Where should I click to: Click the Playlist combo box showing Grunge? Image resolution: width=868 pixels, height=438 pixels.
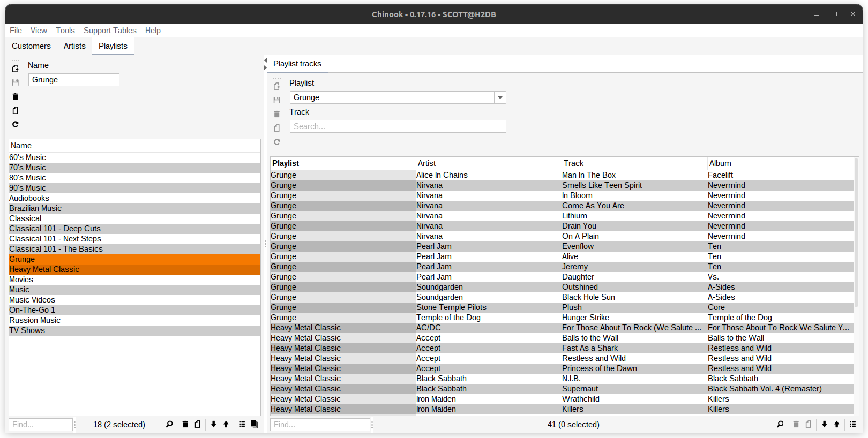[398, 97]
